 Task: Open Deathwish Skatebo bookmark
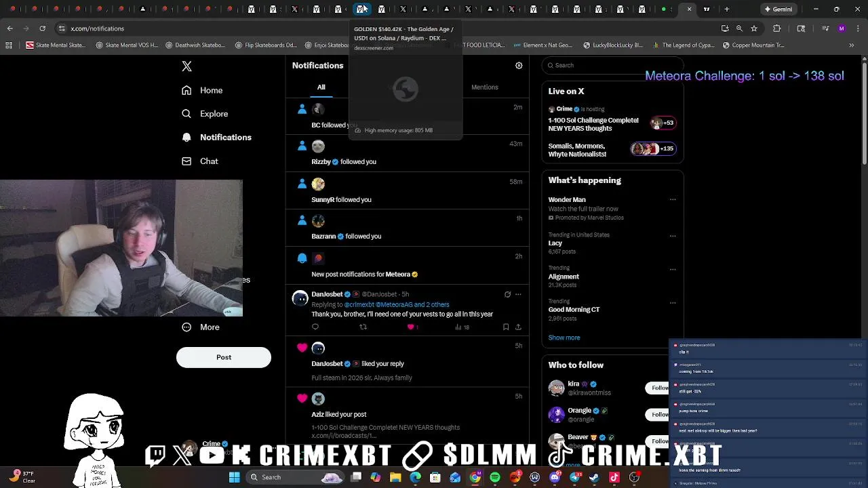(x=194, y=45)
